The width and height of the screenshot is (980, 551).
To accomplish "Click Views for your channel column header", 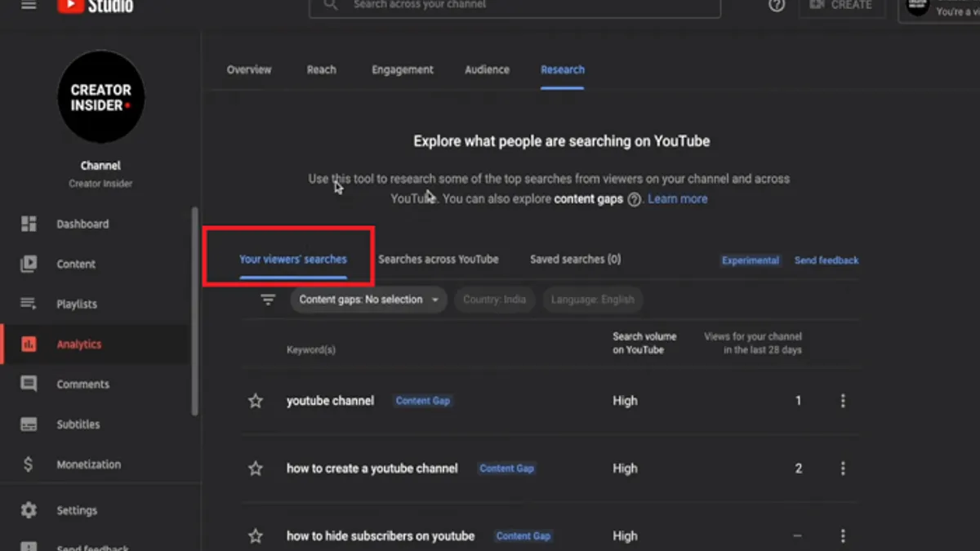I will point(753,343).
